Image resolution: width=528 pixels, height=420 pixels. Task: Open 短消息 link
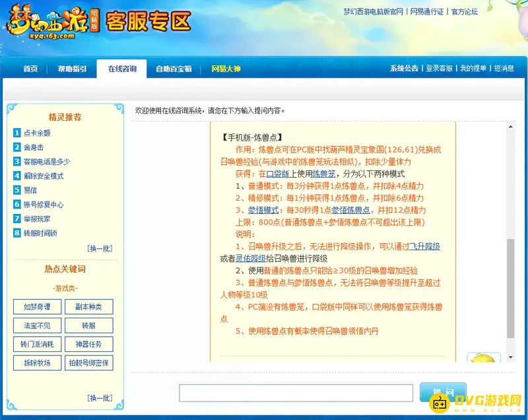pyautogui.click(x=504, y=69)
